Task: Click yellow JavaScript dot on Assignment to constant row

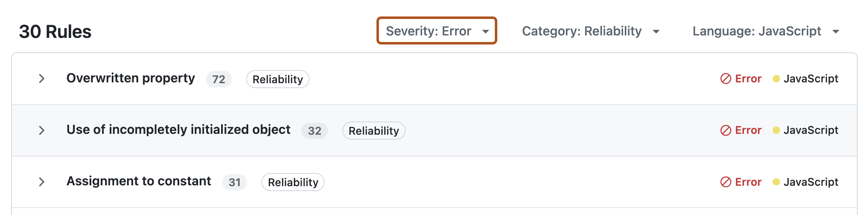Action: pos(776,182)
